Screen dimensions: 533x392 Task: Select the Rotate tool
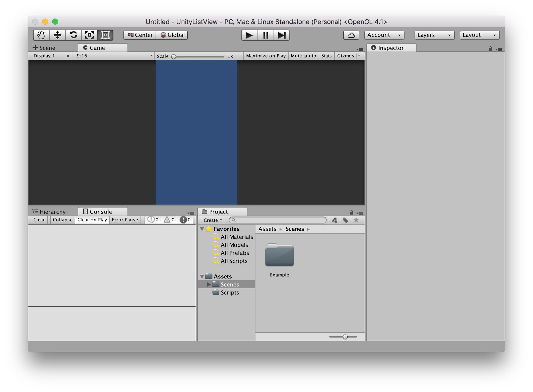click(74, 35)
